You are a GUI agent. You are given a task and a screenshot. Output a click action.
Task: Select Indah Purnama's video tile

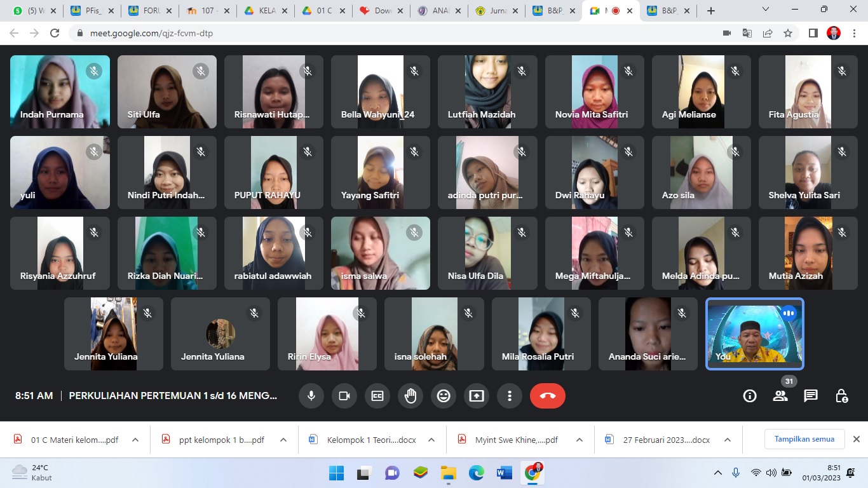click(60, 91)
